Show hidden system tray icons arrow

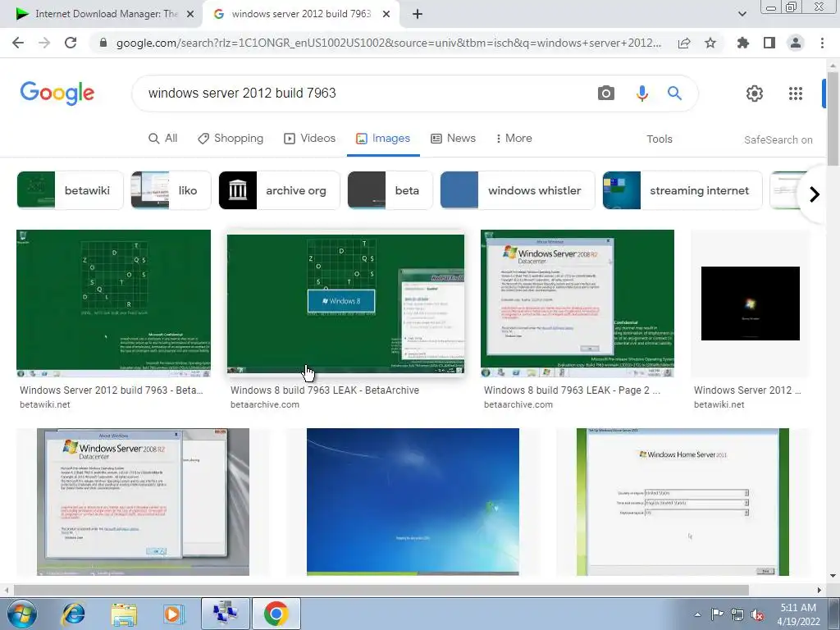coord(697,614)
